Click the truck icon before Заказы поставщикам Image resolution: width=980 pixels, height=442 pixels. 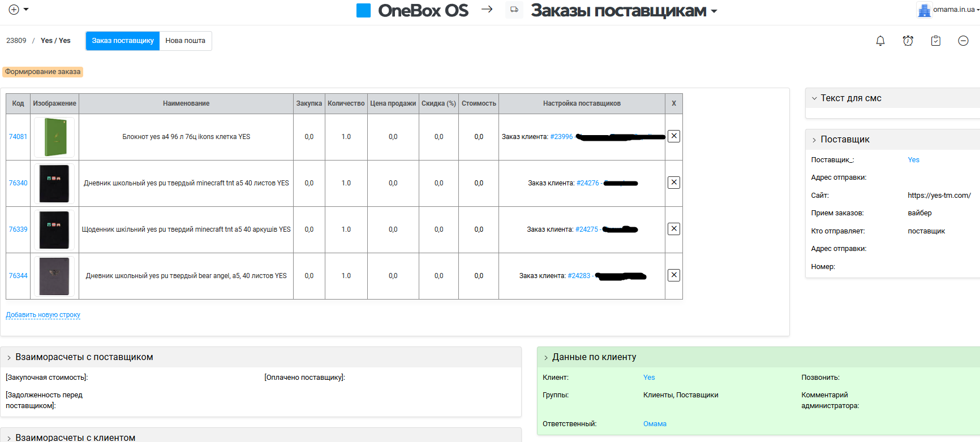coord(514,10)
